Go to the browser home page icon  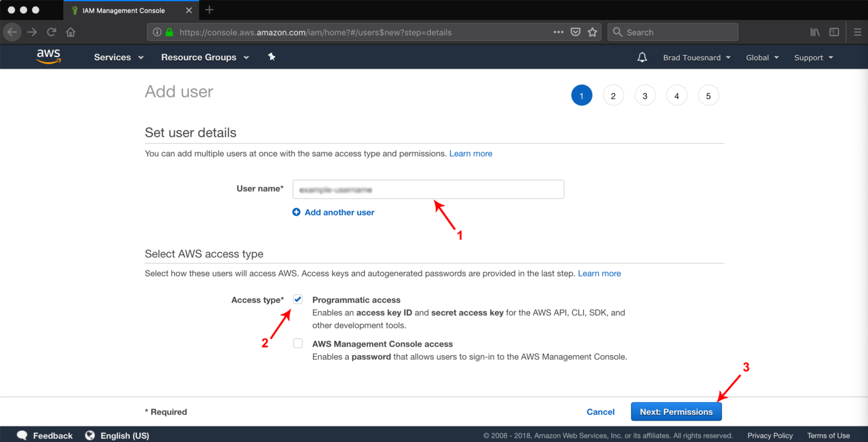click(x=70, y=32)
